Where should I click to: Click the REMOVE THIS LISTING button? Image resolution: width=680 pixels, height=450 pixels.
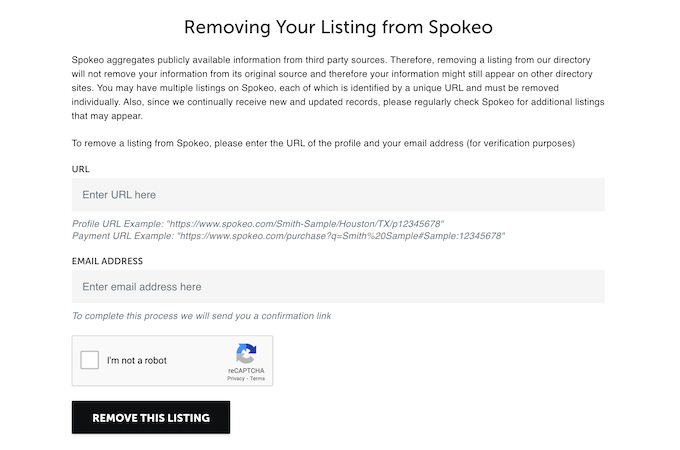(151, 417)
